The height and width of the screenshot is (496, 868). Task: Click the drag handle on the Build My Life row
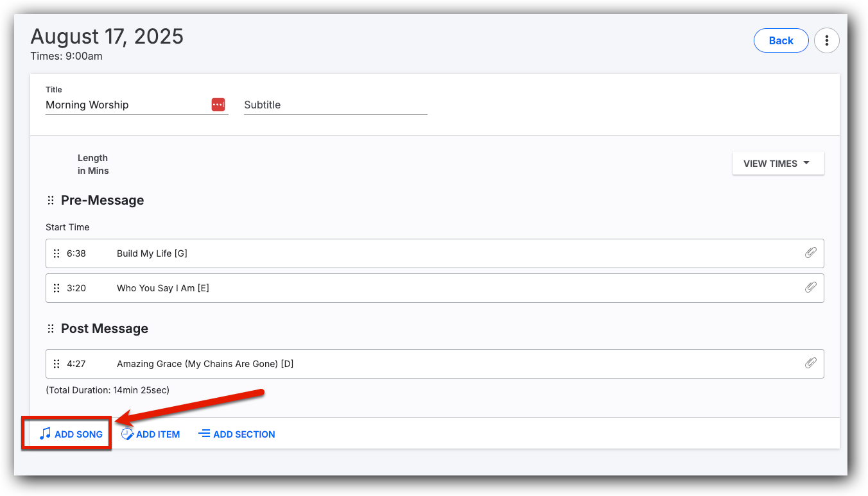[58, 253]
